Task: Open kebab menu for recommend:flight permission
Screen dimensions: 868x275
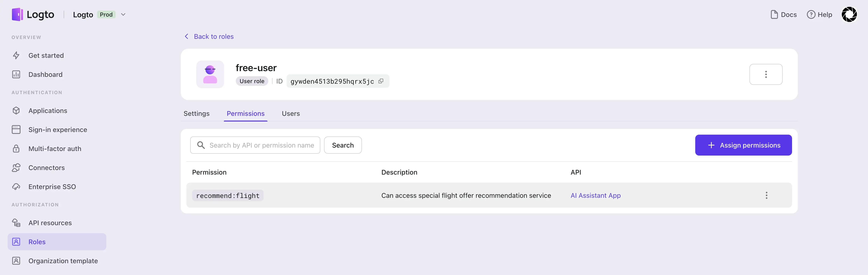Action: [x=766, y=195]
